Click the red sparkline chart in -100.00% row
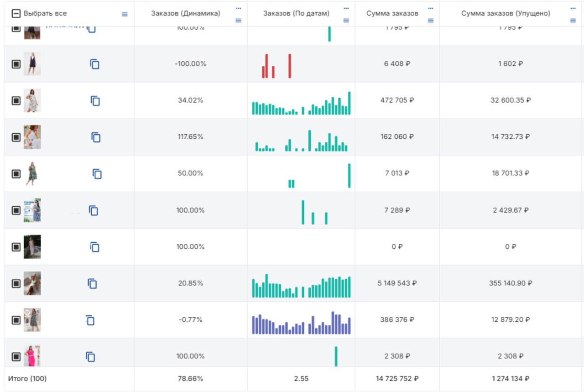584x392 pixels. click(x=276, y=67)
